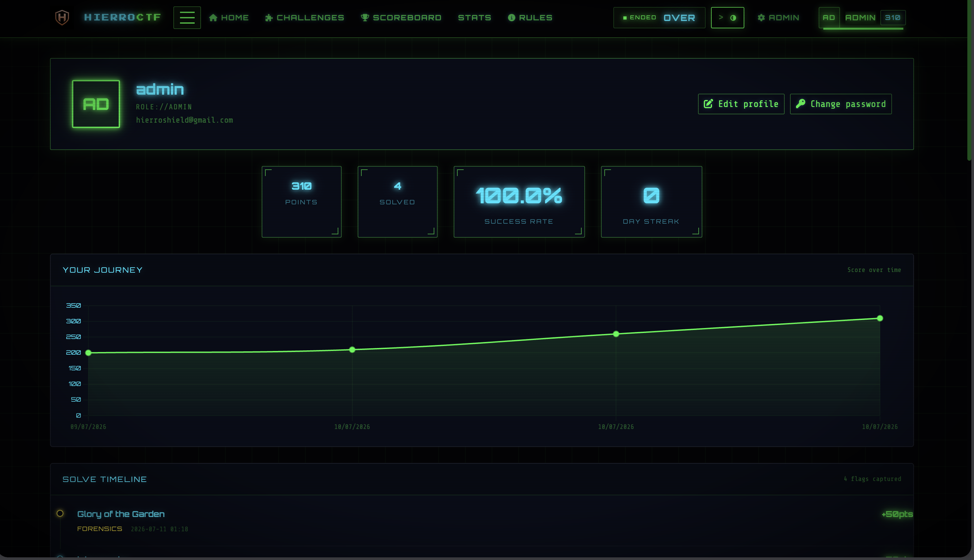Open the hamburger menu button
This screenshot has width=974, height=560.
(187, 18)
